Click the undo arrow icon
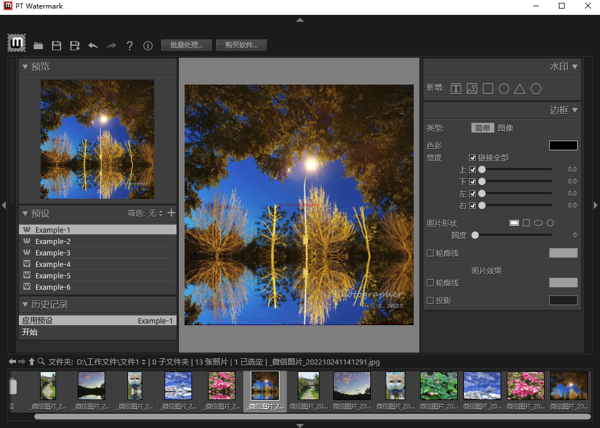Screen dimensions: 600x428 pyautogui.click(x=93, y=46)
